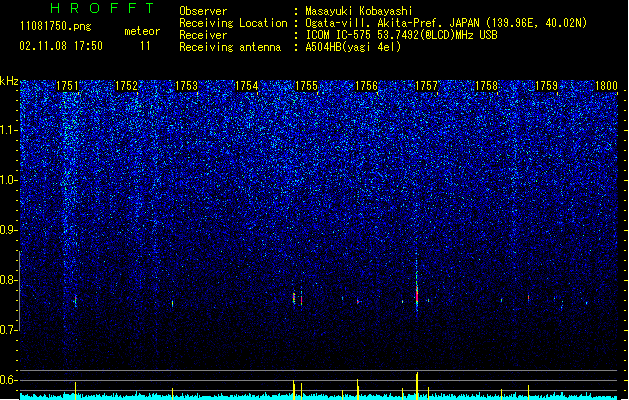
Task: Click the 1800 time marker
Action: pos(606,86)
